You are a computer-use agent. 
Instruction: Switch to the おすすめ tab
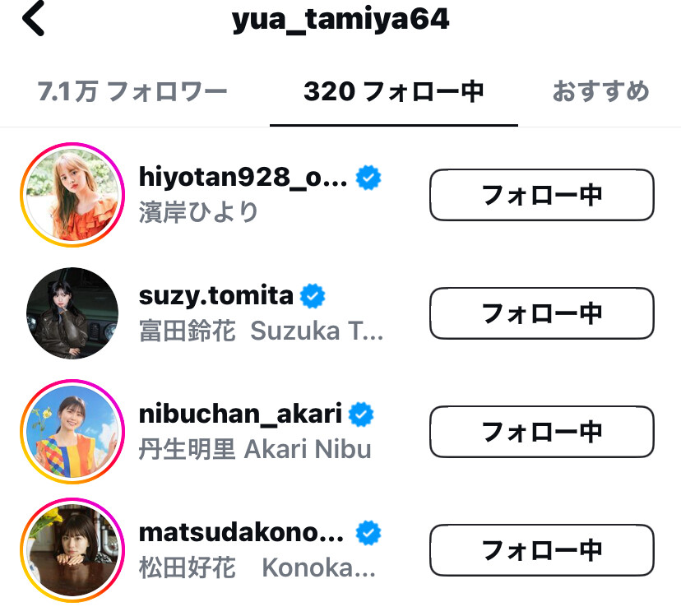pos(600,91)
